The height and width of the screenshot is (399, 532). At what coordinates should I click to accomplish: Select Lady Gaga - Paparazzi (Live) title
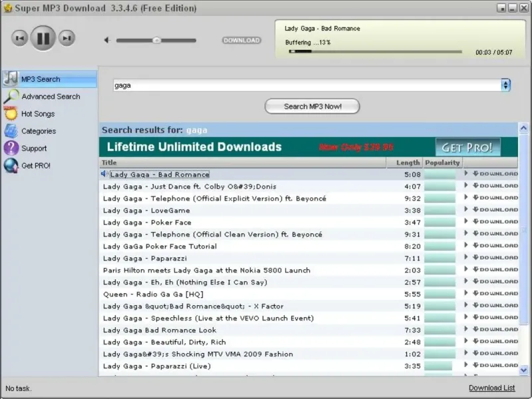157,366
